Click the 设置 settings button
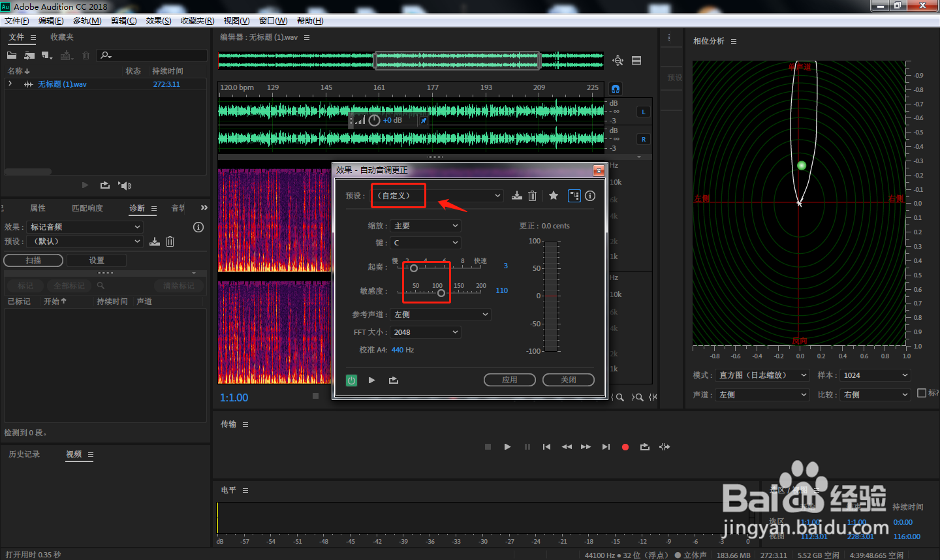940x560 pixels. click(97, 260)
